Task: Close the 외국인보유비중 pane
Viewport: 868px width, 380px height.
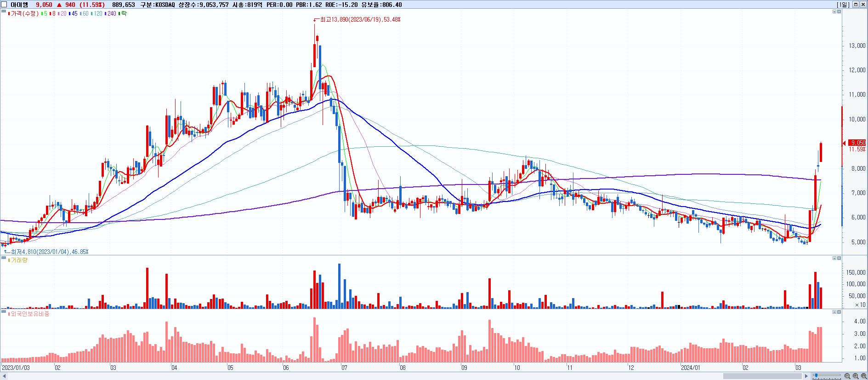Action: pyautogui.click(x=839, y=312)
